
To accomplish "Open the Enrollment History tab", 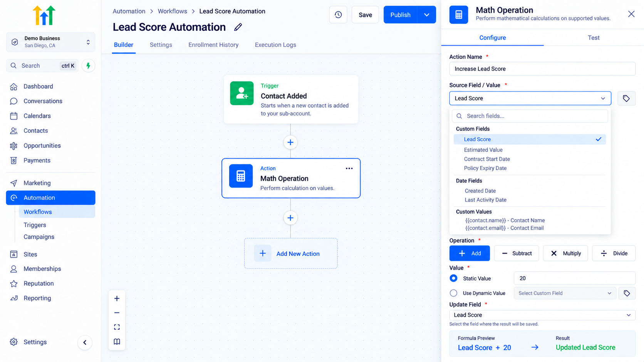I will coord(213,45).
